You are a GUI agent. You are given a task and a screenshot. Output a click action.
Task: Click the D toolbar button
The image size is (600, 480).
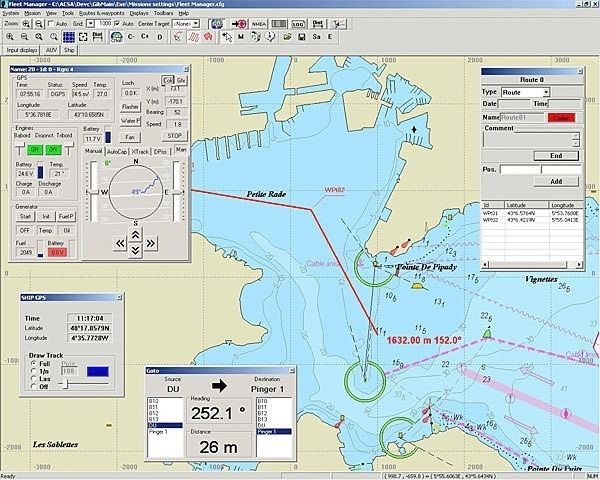tap(160, 37)
